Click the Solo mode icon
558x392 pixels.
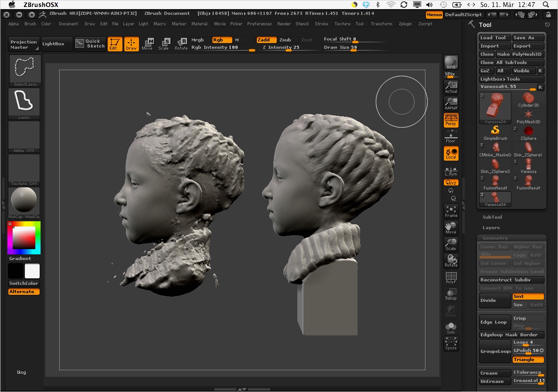click(451, 328)
